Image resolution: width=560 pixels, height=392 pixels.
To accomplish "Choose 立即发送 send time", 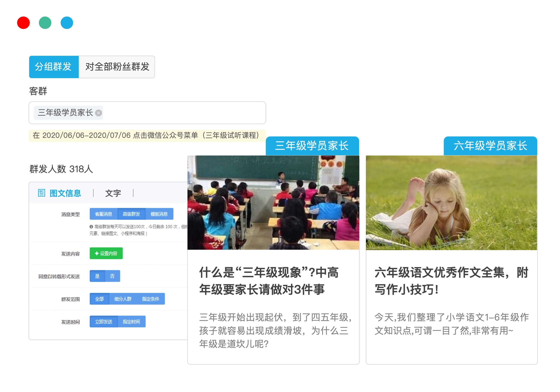I will tap(104, 321).
